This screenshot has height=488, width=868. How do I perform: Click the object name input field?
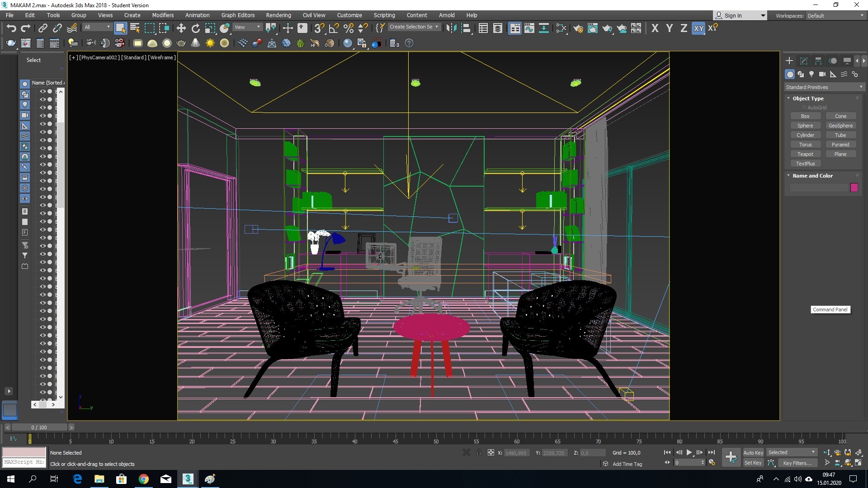[x=819, y=188]
